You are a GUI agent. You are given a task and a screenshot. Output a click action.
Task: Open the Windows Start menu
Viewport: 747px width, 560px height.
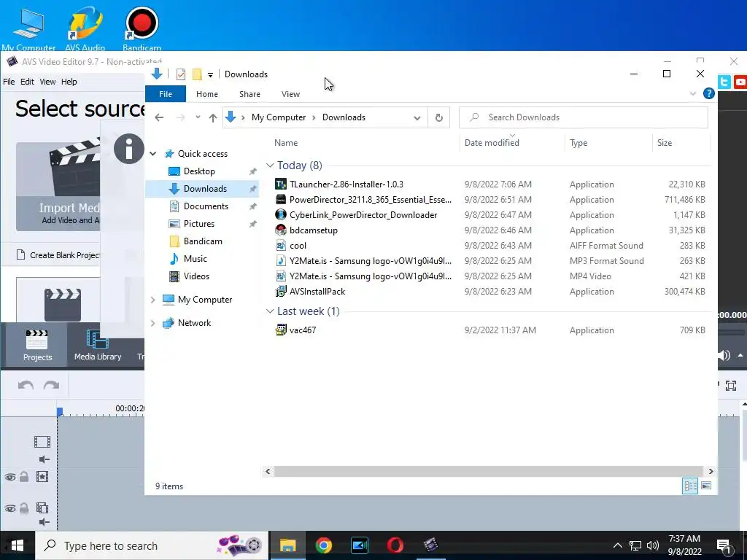coord(18,545)
